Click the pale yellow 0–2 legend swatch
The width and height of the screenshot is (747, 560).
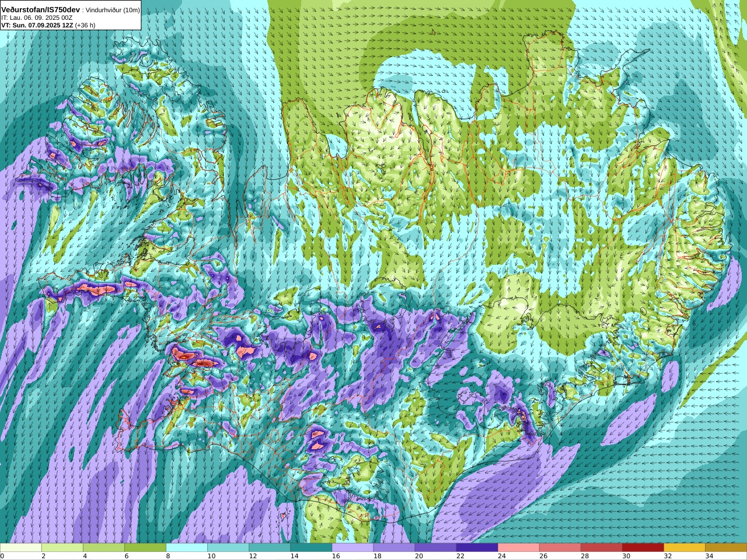(x=21, y=548)
